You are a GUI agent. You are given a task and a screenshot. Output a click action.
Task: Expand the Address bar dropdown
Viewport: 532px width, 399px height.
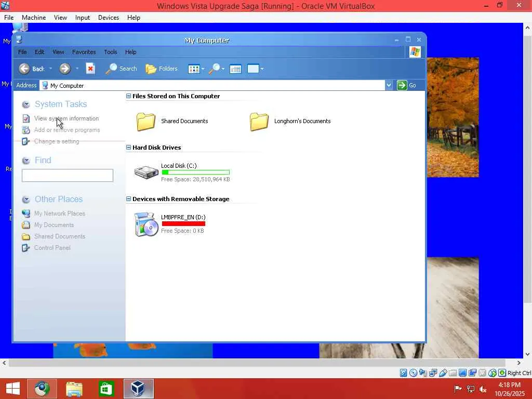coord(389,85)
